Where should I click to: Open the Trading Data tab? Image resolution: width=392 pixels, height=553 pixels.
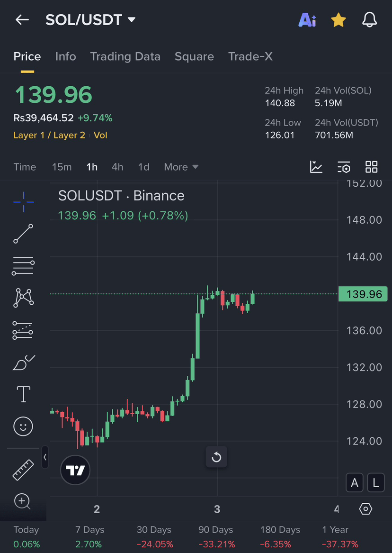pos(125,56)
